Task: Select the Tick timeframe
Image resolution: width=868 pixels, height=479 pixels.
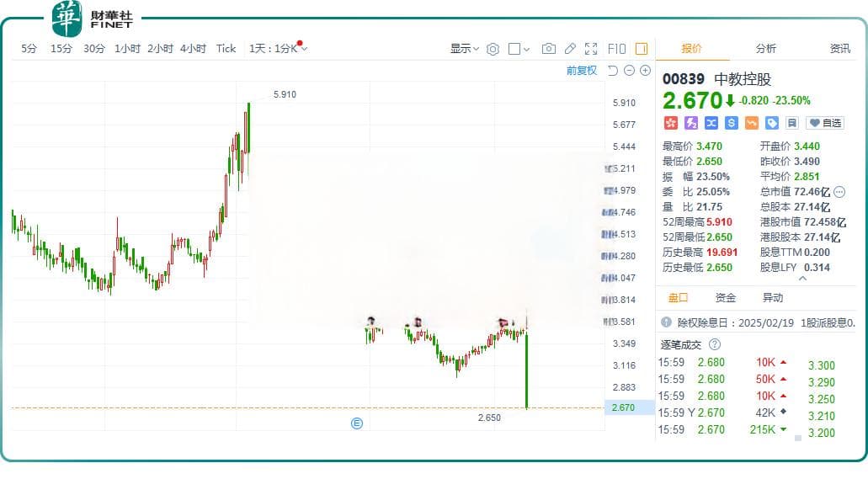Action: 226,49
